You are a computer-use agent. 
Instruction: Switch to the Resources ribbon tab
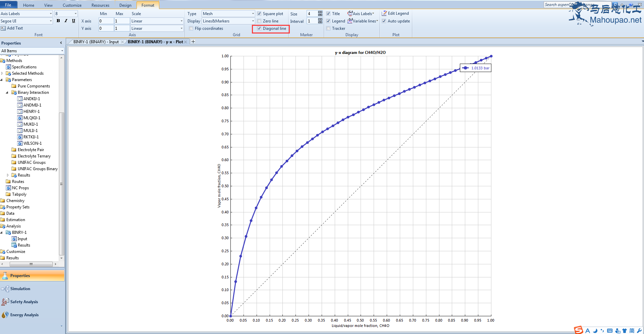pos(101,5)
